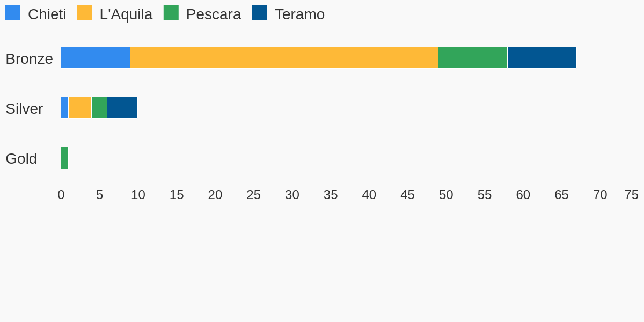Select the Teramo segment in Bronze bar
Viewport: 644px width, 322px height.
(542, 58)
